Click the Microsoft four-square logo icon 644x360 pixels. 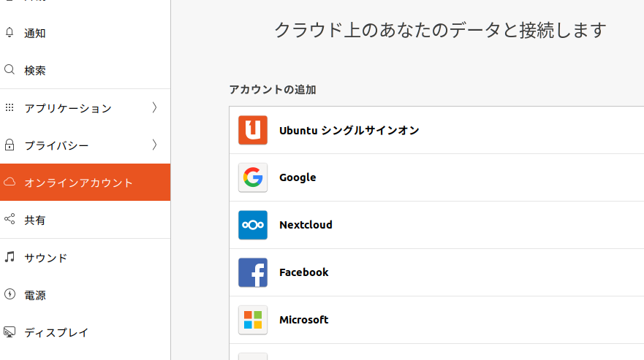[253, 320]
